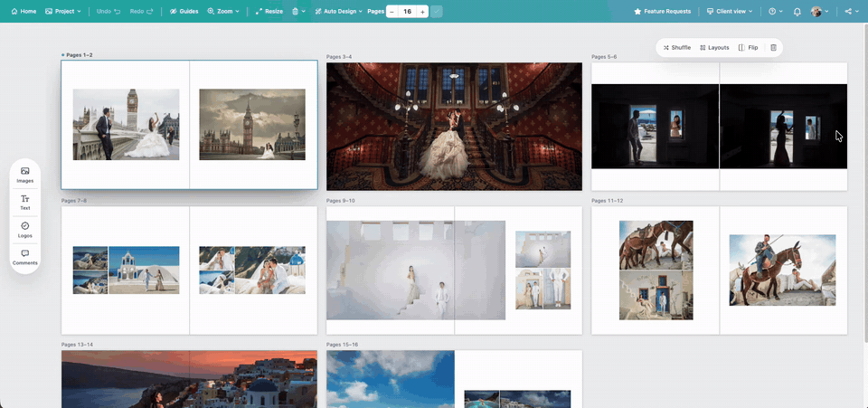Select the man riding donkey photo on page 12

782,270
